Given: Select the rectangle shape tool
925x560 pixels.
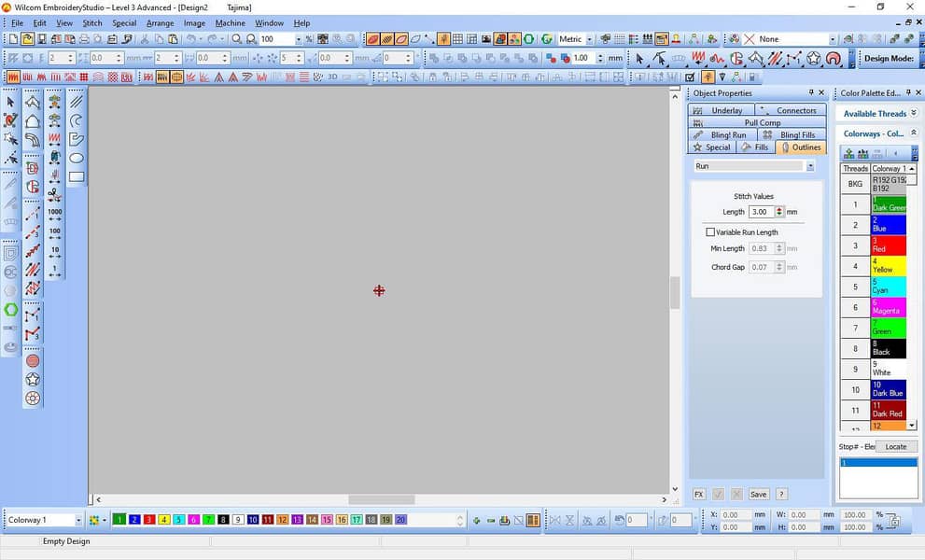Looking at the screenshot, I should 77,176.
